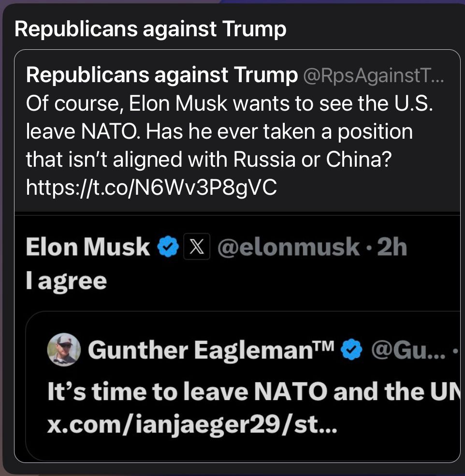Click the TM symbol after Eagleman
Image resolution: width=465 pixels, height=476 pixels.
pyautogui.click(x=324, y=346)
